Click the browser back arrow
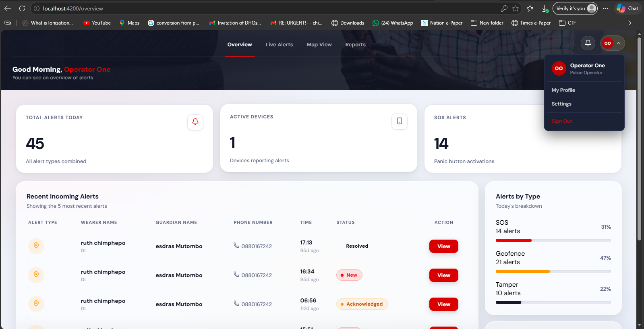 pos(8,8)
